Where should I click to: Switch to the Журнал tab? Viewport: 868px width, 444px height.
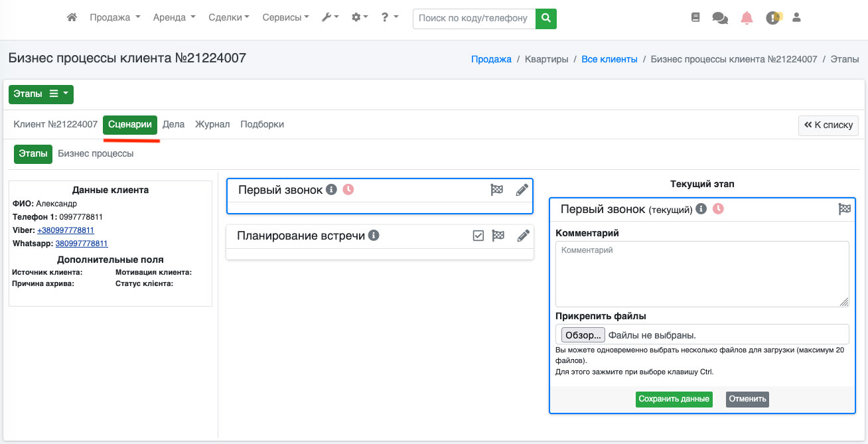coord(212,124)
